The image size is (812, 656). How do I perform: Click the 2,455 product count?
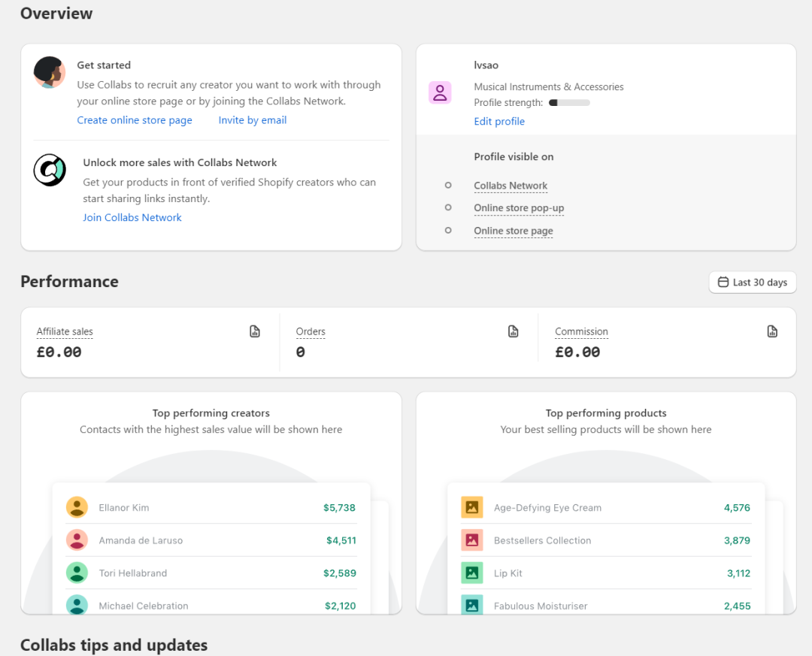pyautogui.click(x=738, y=606)
